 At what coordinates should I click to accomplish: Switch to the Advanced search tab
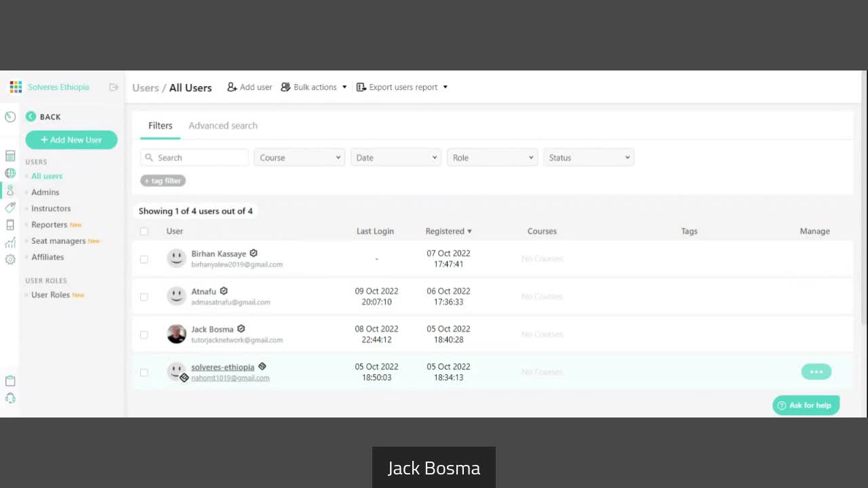(223, 125)
